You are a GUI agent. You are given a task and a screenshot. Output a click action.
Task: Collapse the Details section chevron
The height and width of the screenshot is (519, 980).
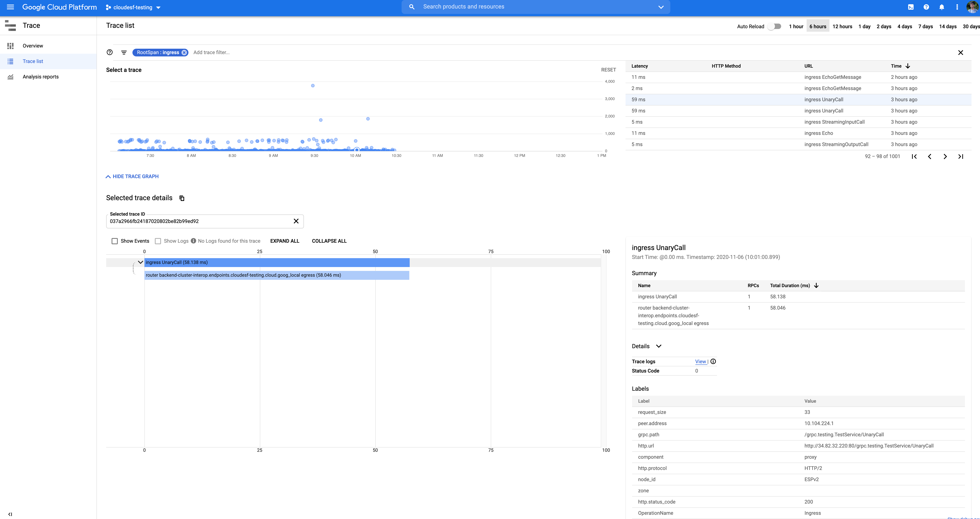coord(659,346)
